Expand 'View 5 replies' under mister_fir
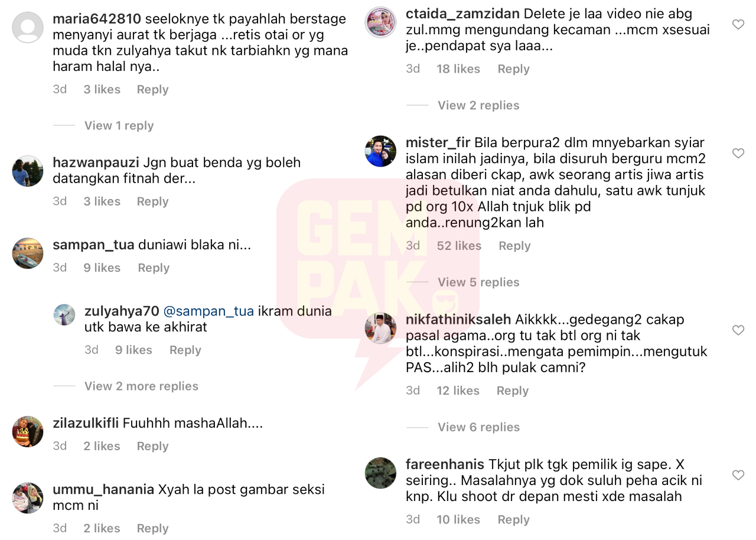 point(478,282)
